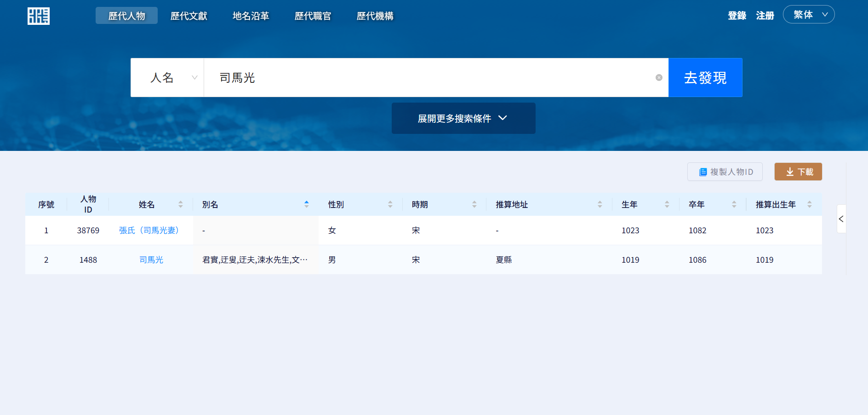The width and height of the screenshot is (868, 415).
Task: Open the 地名沿革 tab
Action: point(251,16)
